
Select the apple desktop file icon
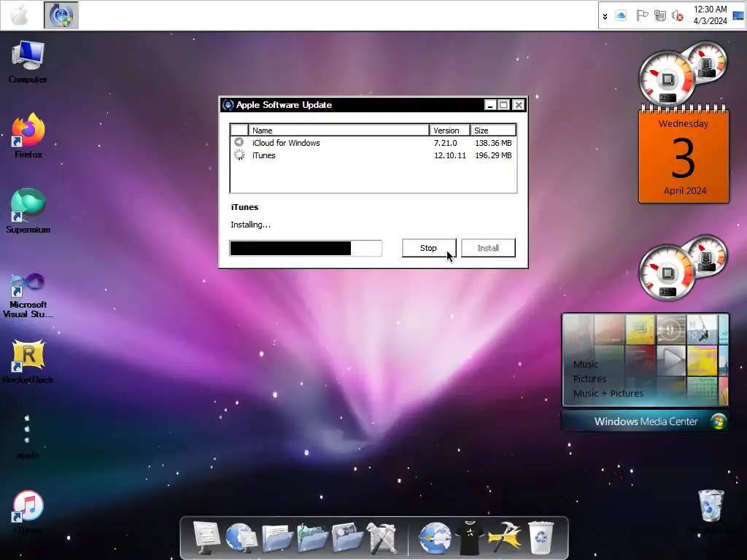[27, 436]
